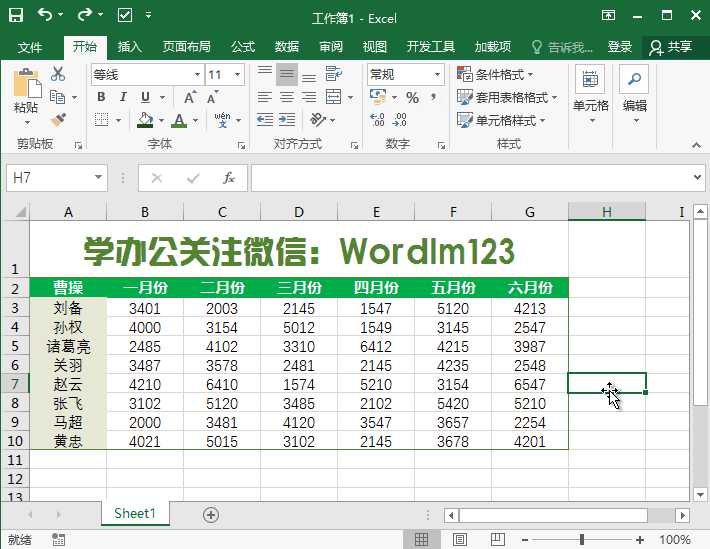The width and height of the screenshot is (710, 549).
Task: Click the 共享 share button
Action: [x=670, y=47]
